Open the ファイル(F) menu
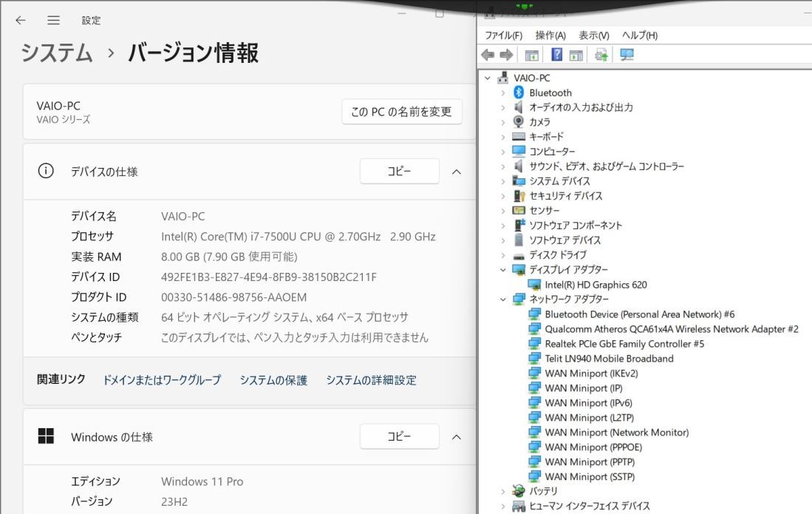Viewport: 812px width, 514px height. click(x=503, y=35)
